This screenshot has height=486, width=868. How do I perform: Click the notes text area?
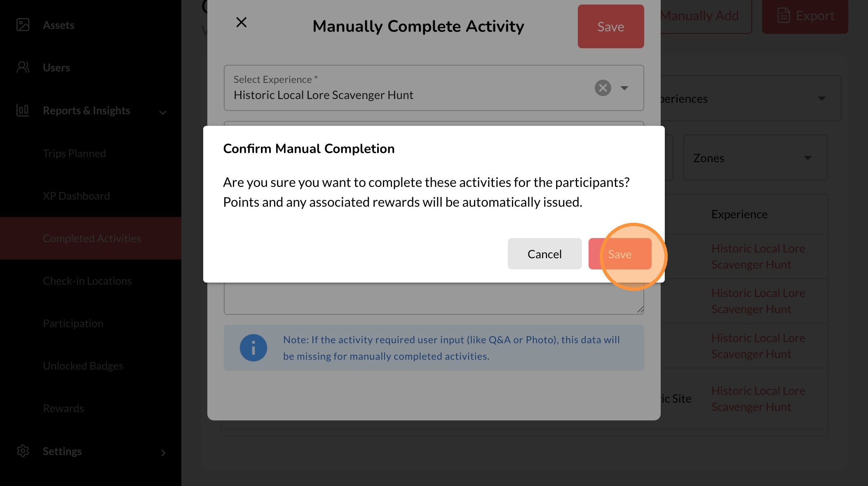[434, 298]
